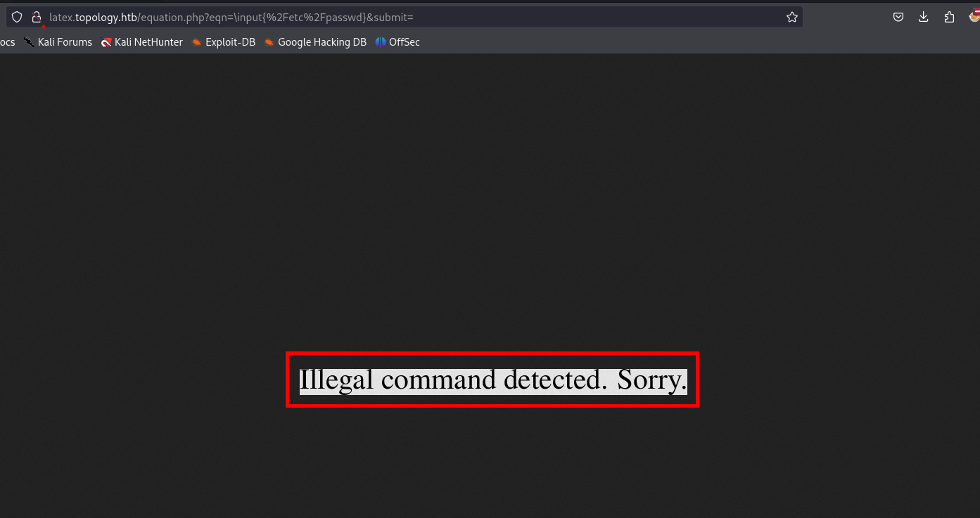Image resolution: width=980 pixels, height=518 pixels.
Task: Click the Exploit-DB flame favicon
Action: (196, 41)
